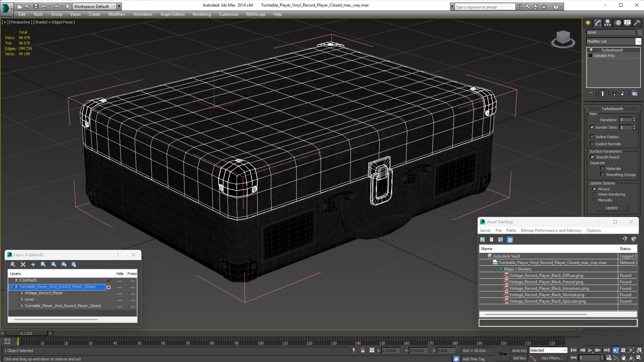Open the Modifiers menu
This screenshot has width=644, height=362.
point(117,14)
